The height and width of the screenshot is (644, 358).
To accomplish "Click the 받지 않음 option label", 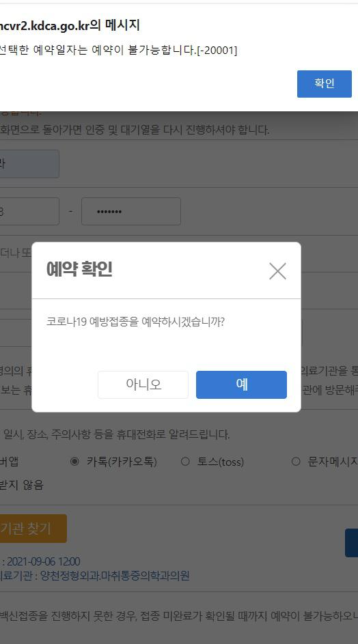I will (21, 485).
